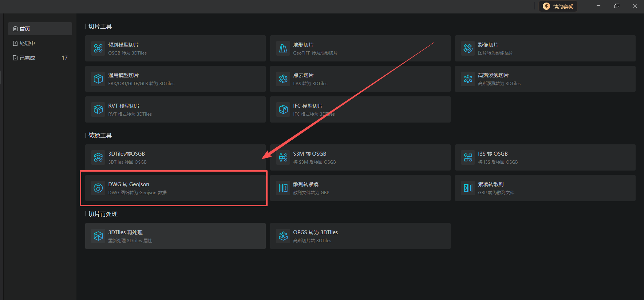Click the DWG to Geojson icon
The height and width of the screenshot is (300, 644).
pyautogui.click(x=98, y=188)
